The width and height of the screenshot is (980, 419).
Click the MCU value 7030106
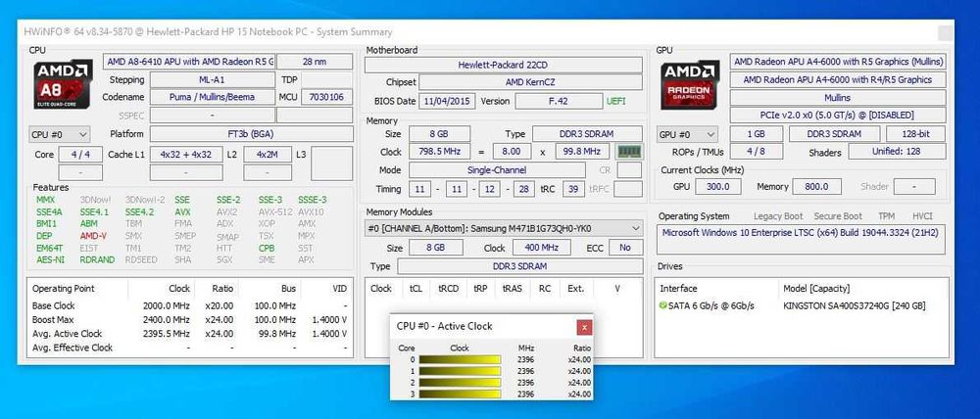pyautogui.click(x=327, y=98)
